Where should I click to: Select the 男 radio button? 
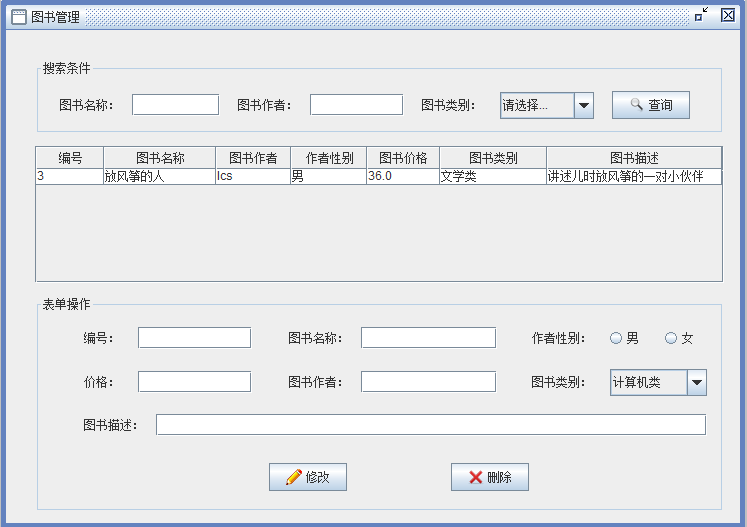[624, 338]
